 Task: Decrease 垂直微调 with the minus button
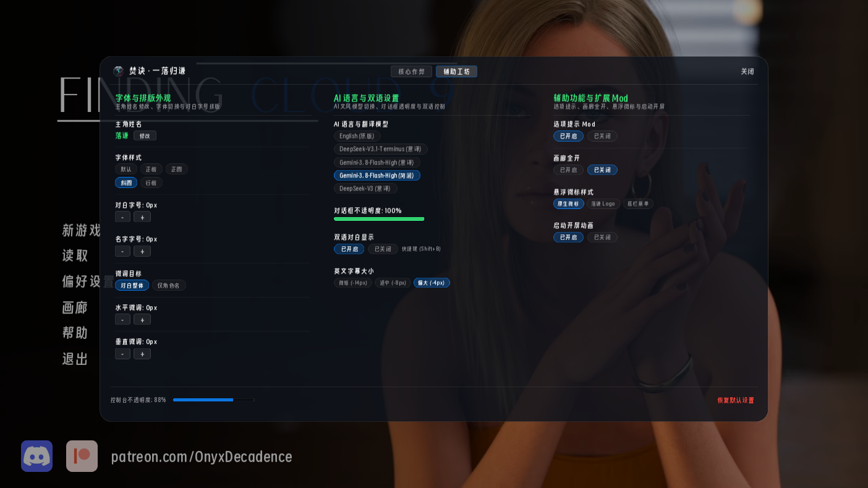coord(122,354)
